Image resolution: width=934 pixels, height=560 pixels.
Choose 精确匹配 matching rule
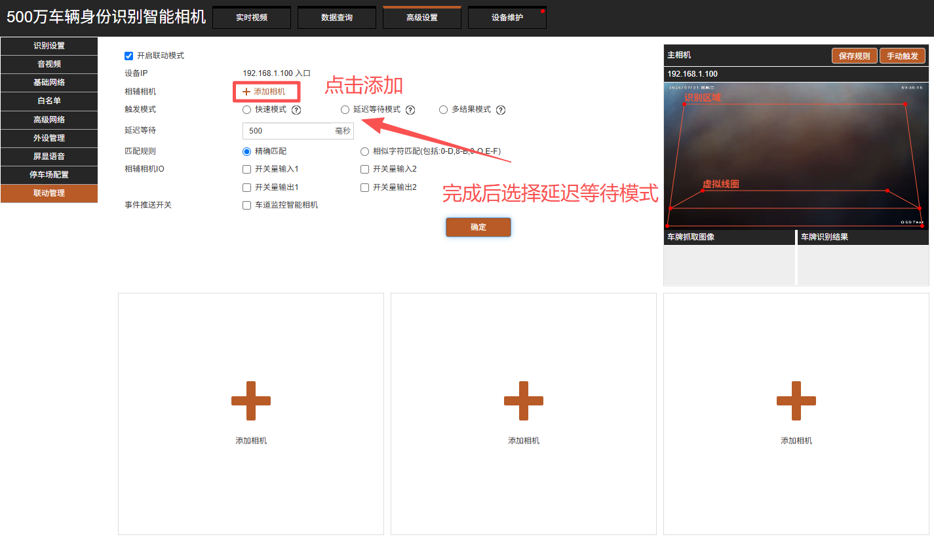click(246, 151)
